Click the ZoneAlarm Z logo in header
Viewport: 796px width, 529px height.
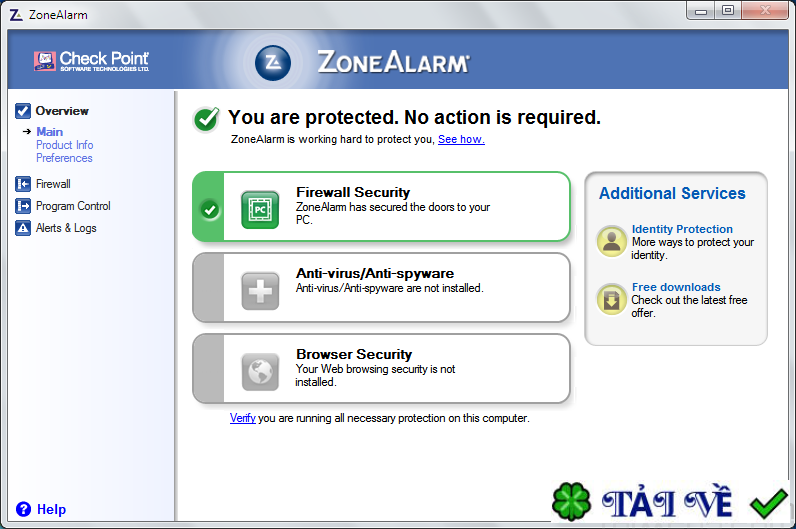[x=272, y=62]
